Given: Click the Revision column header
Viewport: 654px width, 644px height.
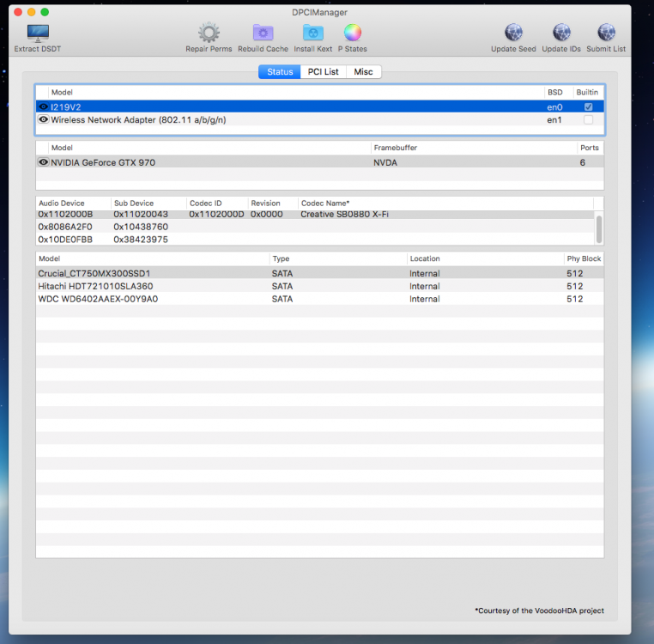Looking at the screenshot, I should click(x=273, y=204).
